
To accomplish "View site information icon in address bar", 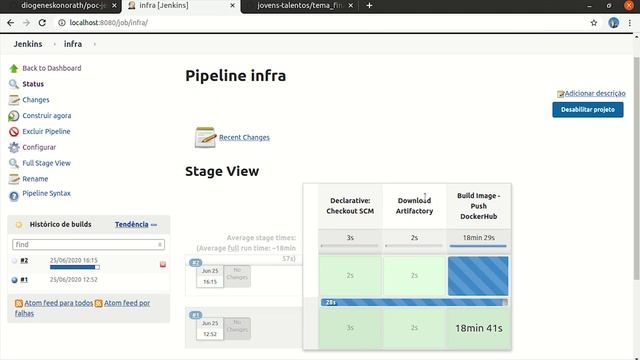I will [62, 23].
